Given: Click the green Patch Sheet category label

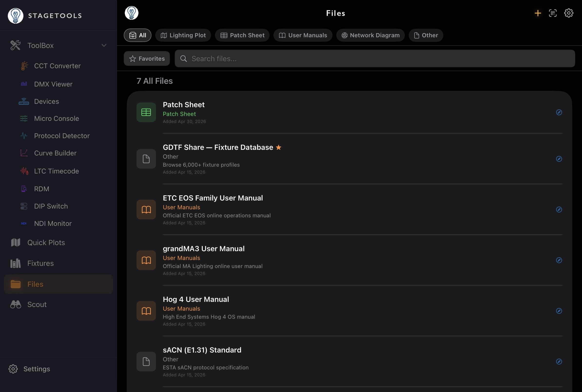Looking at the screenshot, I should pyautogui.click(x=179, y=114).
